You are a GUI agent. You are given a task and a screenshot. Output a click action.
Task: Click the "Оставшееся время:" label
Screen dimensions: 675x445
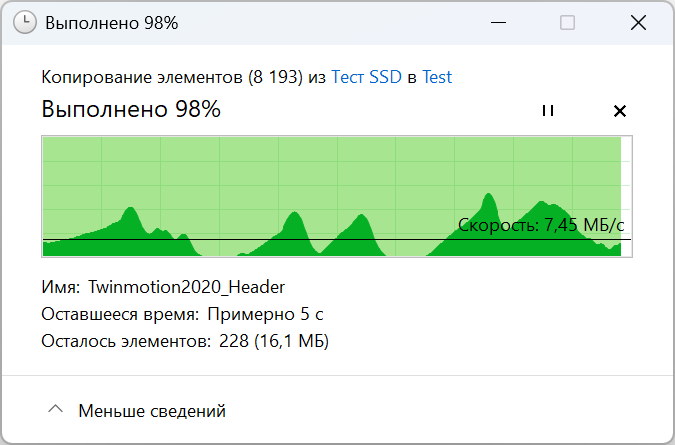pyautogui.click(x=120, y=315)
